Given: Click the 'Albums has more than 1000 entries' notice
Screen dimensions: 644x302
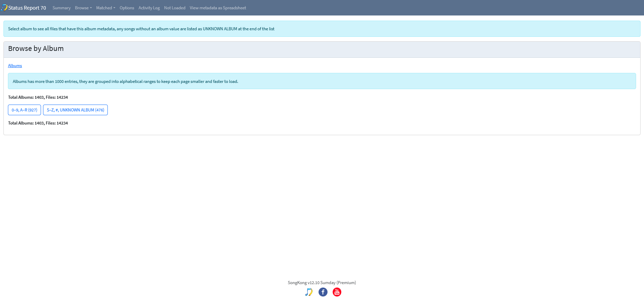Looking at the screenshot, I should point(322,81).
